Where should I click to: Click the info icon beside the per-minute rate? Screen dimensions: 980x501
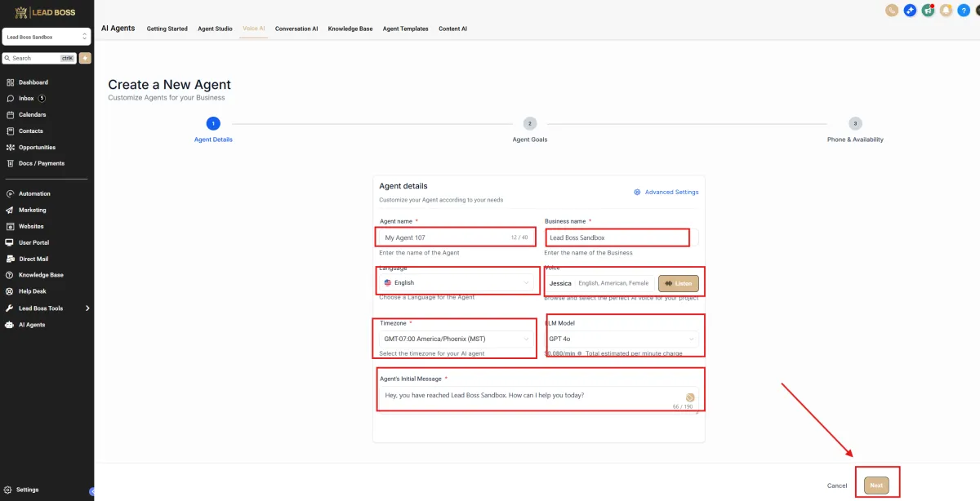(x=579, y=353)
